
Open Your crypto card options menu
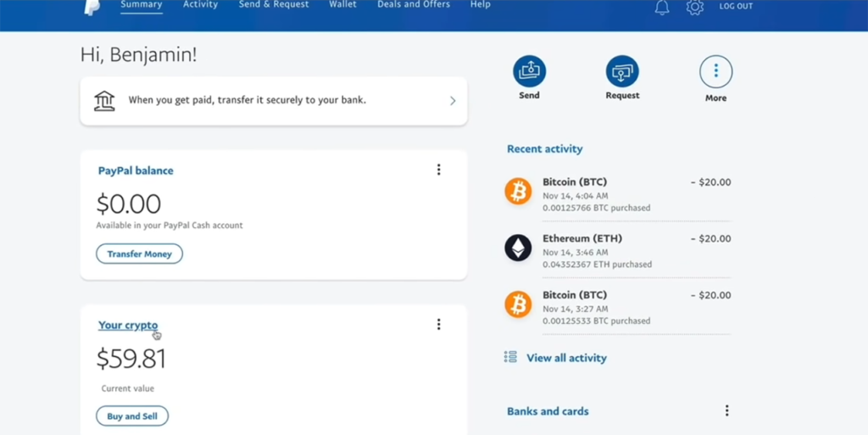pos(438,324)
